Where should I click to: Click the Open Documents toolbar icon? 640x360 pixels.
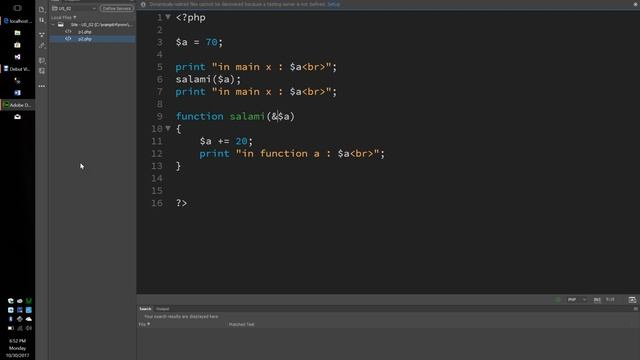(x=42, y=9)
